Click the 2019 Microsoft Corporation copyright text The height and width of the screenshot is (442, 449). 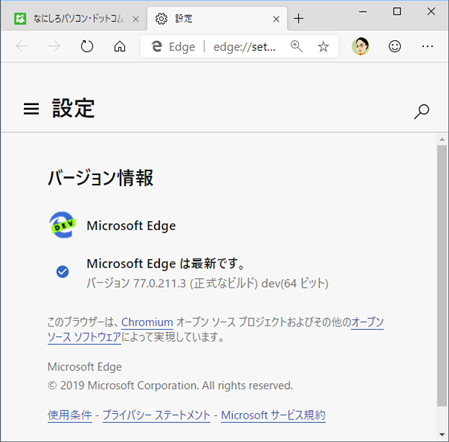(x=170, y=386)
